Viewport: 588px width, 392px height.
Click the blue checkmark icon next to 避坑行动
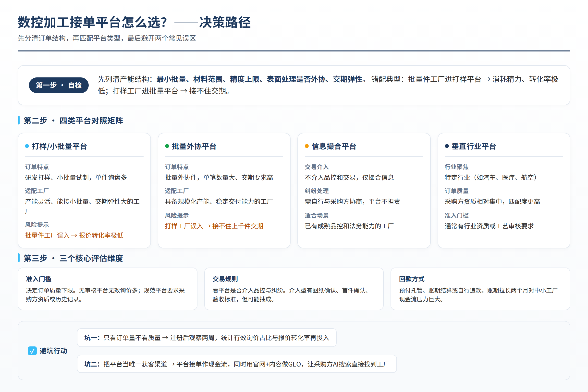[x=32, y=351]
